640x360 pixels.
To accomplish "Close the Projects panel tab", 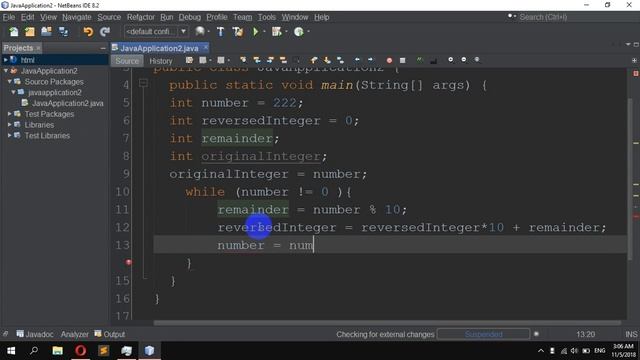I will 38,48.
